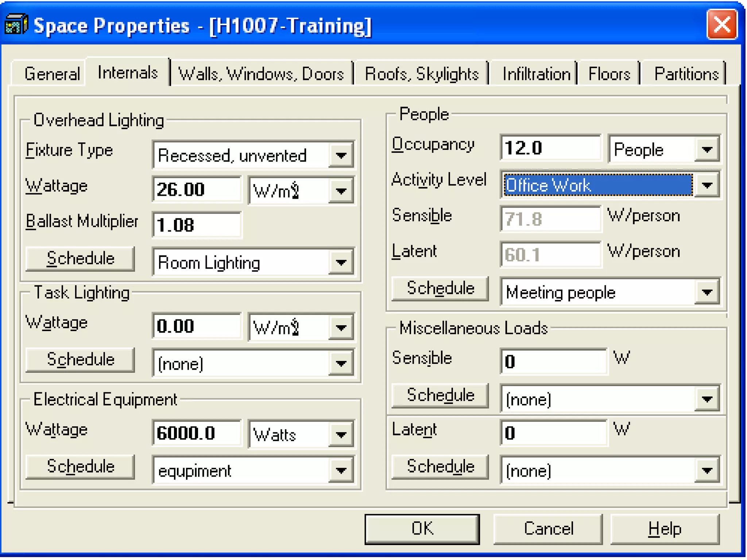Click the Miscellaneous Loads Sensible field
The image size is (747, 560).
[x=553, y=362]
